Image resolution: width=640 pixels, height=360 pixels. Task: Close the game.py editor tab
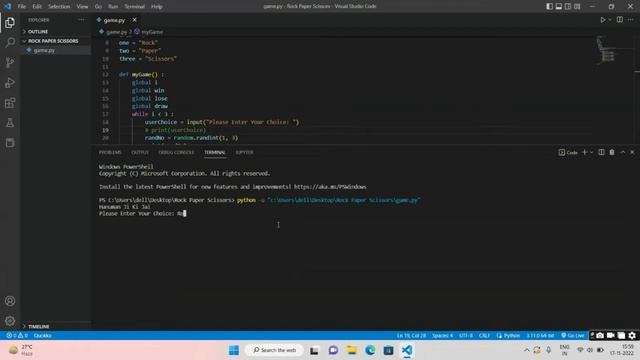134,20
